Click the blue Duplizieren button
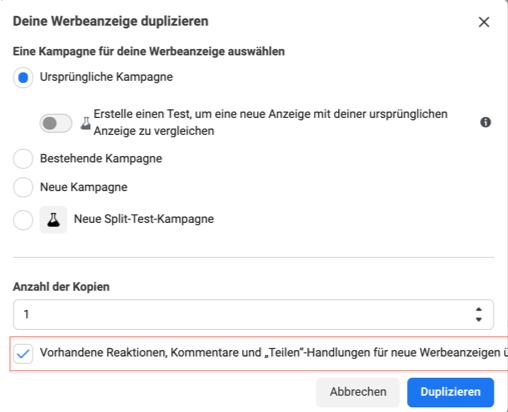This screenshot has width=508, height=412. pyautogui.click(x=450, y=392)
